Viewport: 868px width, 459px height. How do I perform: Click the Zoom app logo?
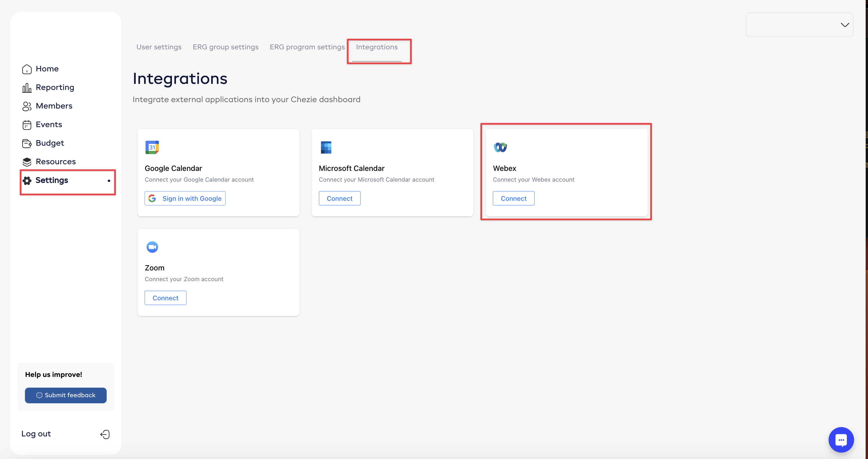pos(152,247)
